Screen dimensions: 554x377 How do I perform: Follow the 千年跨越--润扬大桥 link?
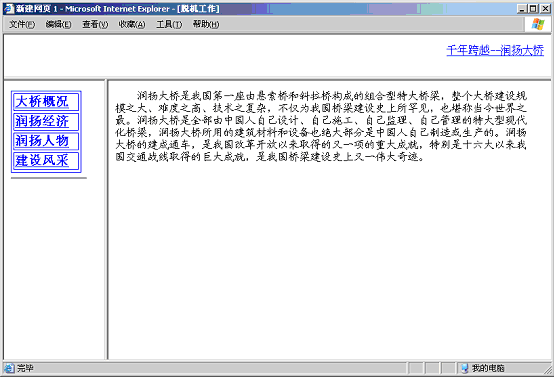pyautogui.click(x=495, y=50)
